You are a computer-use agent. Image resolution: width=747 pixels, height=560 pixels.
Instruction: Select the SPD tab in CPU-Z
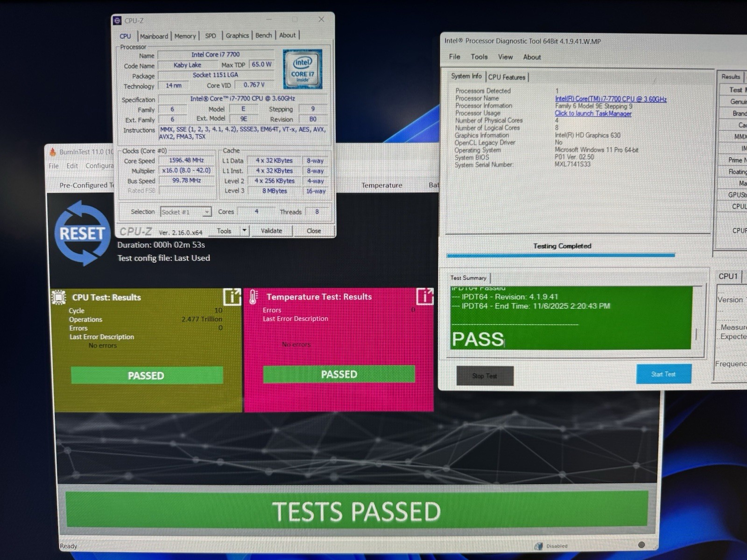[x=211, y=35]
